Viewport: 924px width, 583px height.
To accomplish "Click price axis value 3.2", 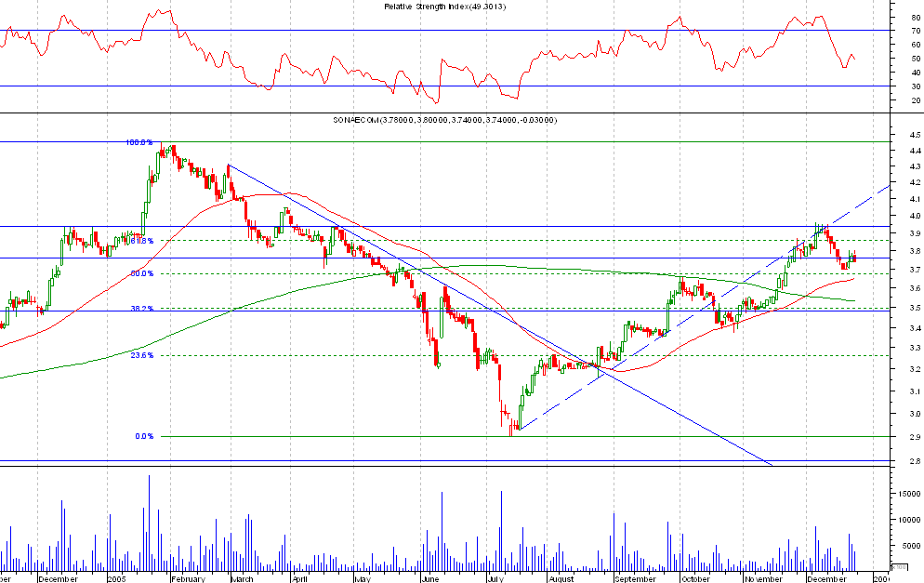I will pos(915,370).
